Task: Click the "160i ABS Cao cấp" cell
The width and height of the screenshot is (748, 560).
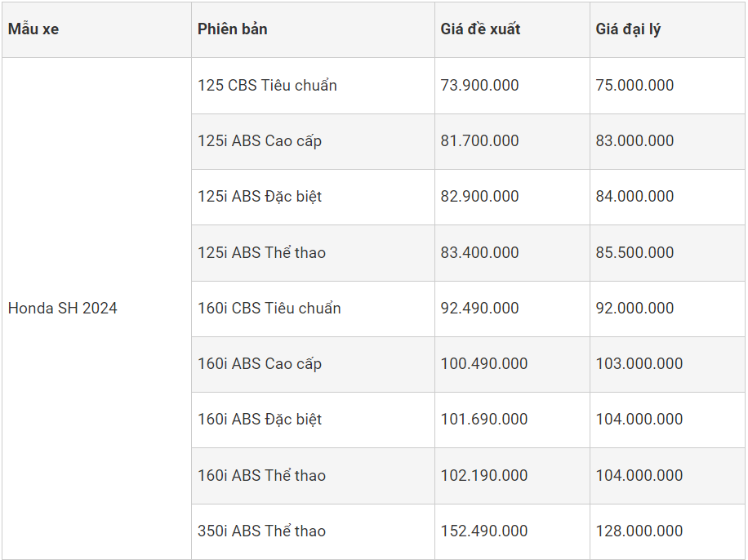Action: 260,364
